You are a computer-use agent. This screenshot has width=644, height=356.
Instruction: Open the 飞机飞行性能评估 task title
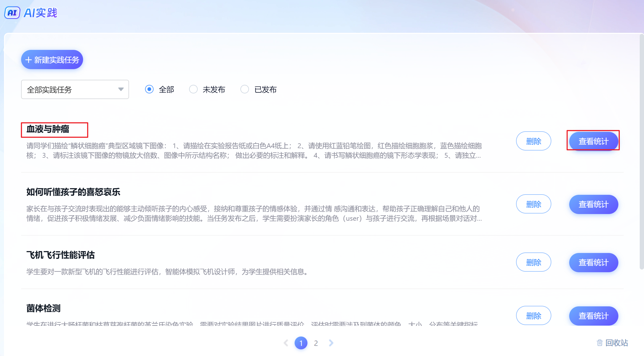pos(61,255)
